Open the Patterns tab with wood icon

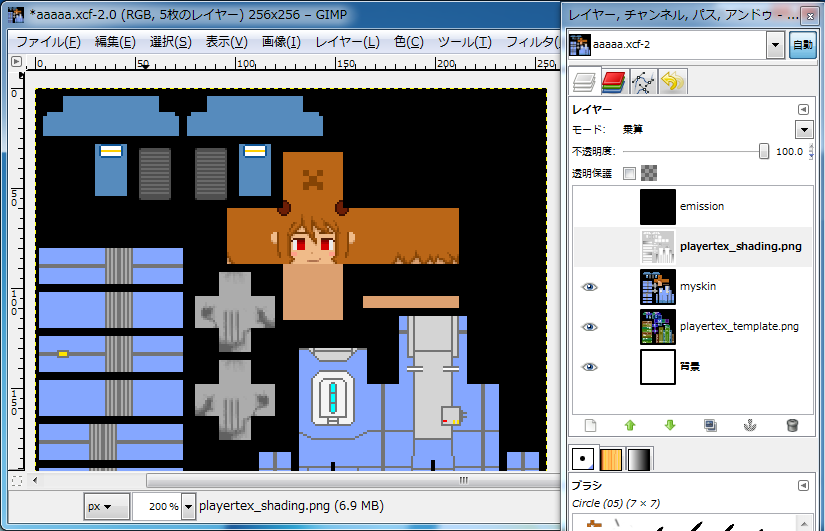click(611, 459)
